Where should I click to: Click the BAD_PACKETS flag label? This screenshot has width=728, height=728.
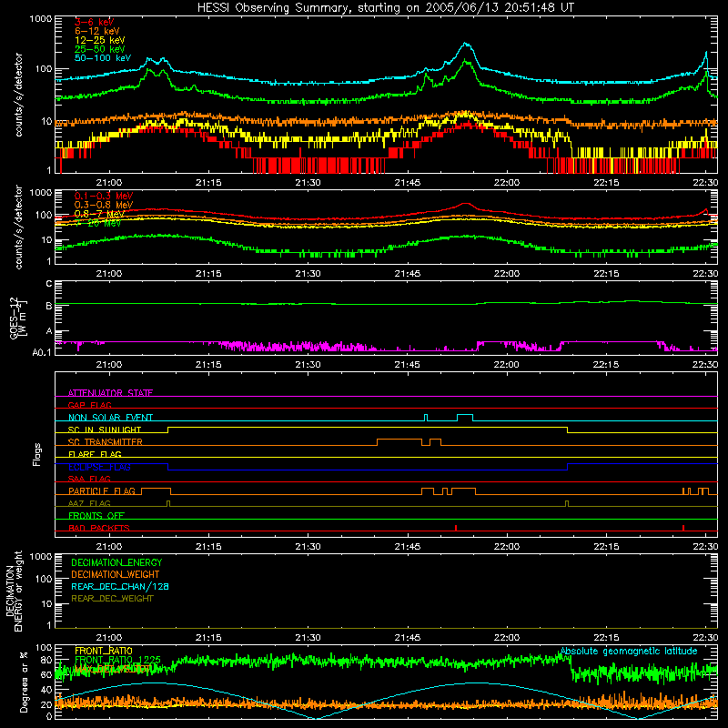click(x=99, y=528)
